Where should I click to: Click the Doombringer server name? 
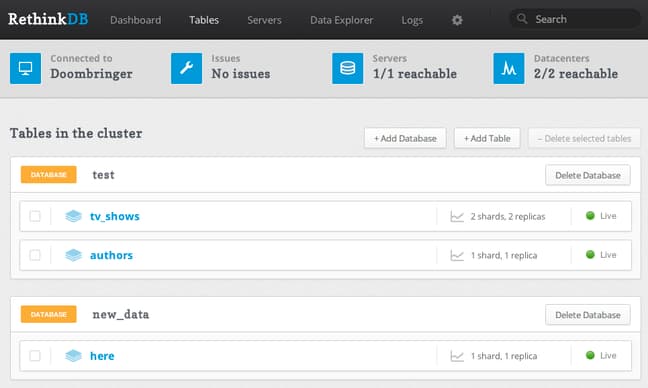(91, 74)
